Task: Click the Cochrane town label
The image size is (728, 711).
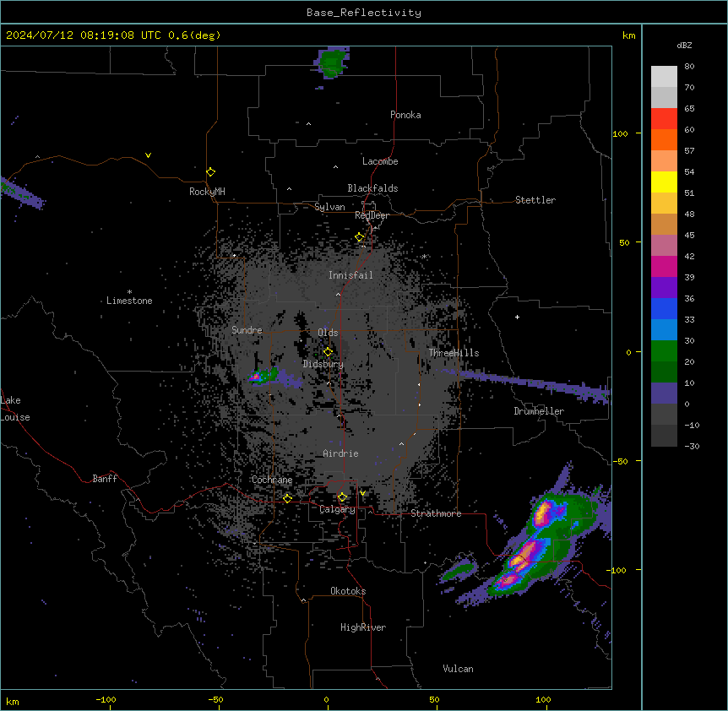Action: pyautogui.click(x=272, y=480)
